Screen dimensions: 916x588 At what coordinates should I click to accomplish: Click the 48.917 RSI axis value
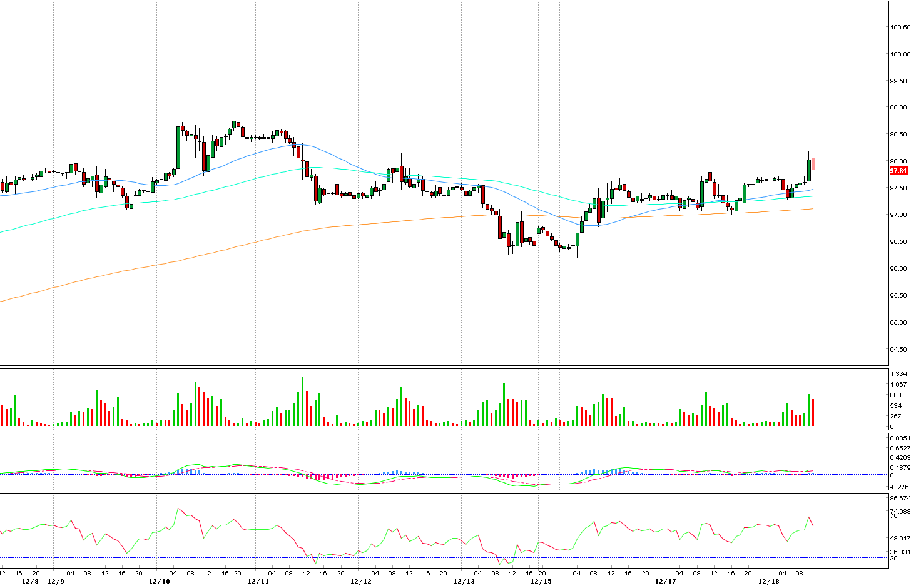tap(900, 538)
